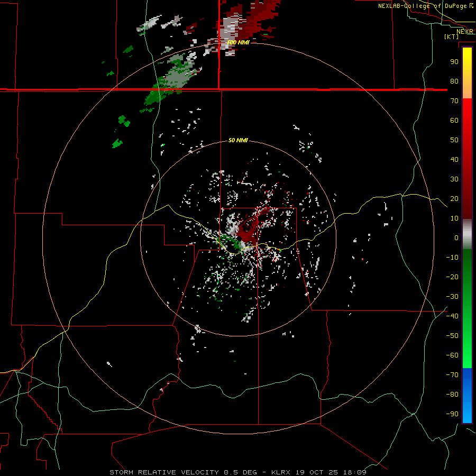Select the 30 value on the velocity scale

454,179
